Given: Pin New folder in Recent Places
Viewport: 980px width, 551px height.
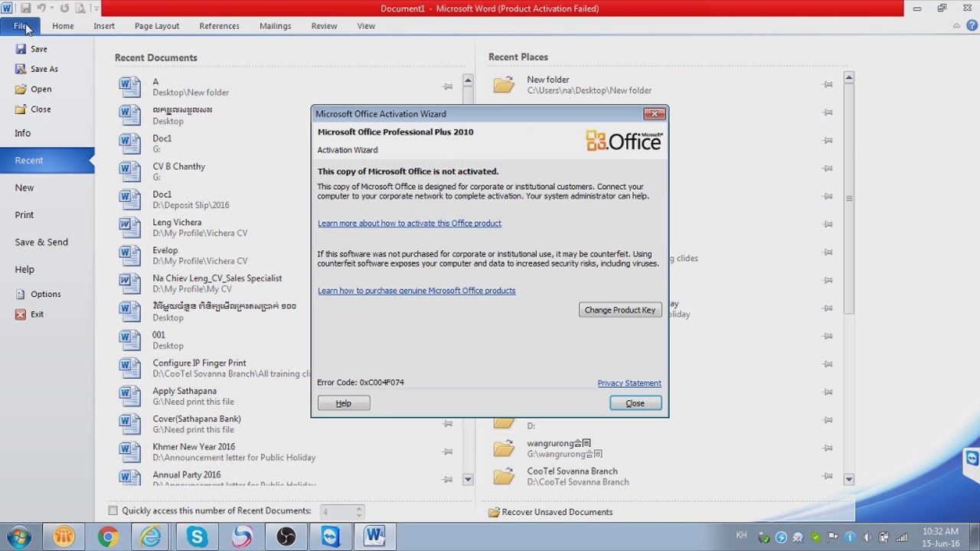Looking at the screenshot, I should point(828,85).
